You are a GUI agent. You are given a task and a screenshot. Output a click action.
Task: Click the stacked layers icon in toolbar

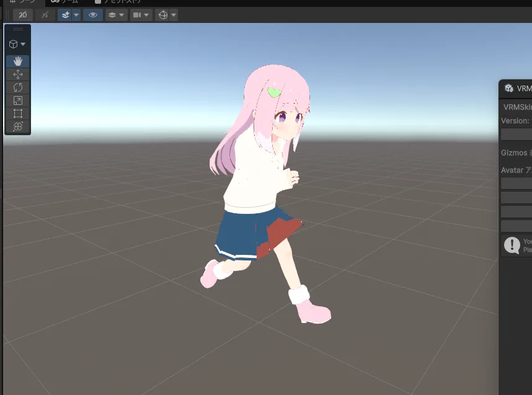pos(112,15)
